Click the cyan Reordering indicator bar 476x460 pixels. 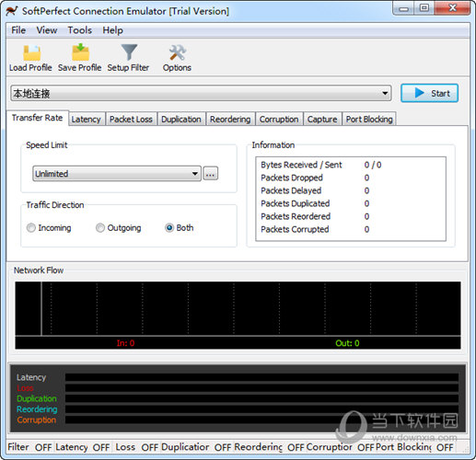tap(261, 409)
